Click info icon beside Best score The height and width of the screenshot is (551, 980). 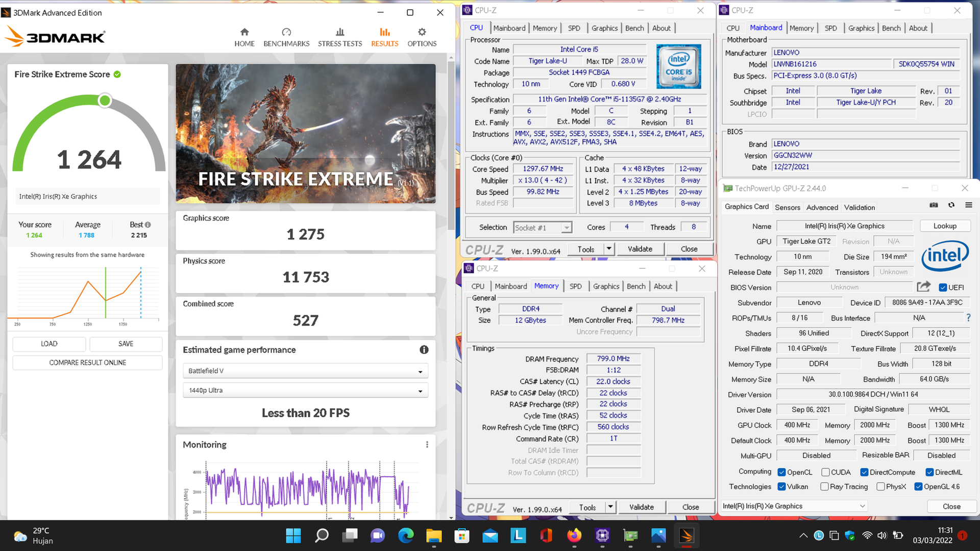tap(148, 224)
